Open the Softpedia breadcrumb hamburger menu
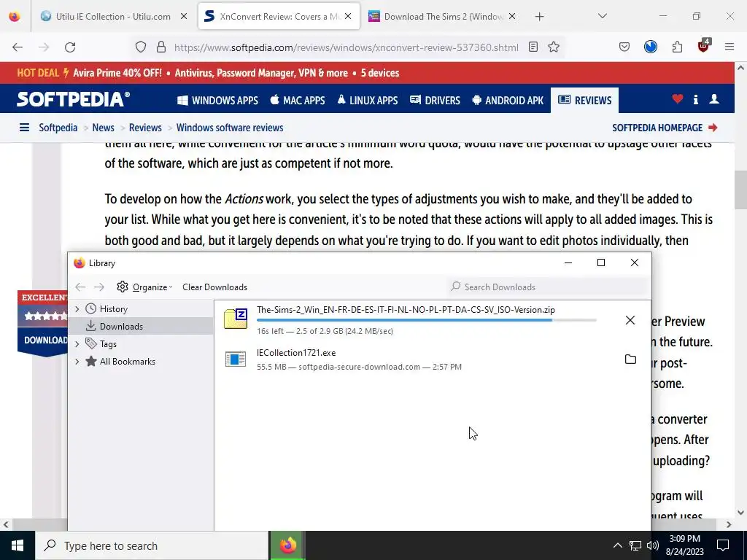The width and height of the screenshot is (747, 560). pyautogui.click(x=24, y=128)
